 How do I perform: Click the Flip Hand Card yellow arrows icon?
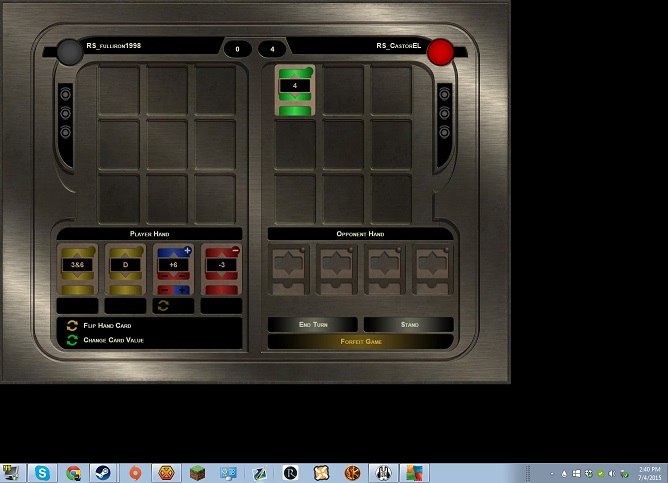click(x=72, y=326)
